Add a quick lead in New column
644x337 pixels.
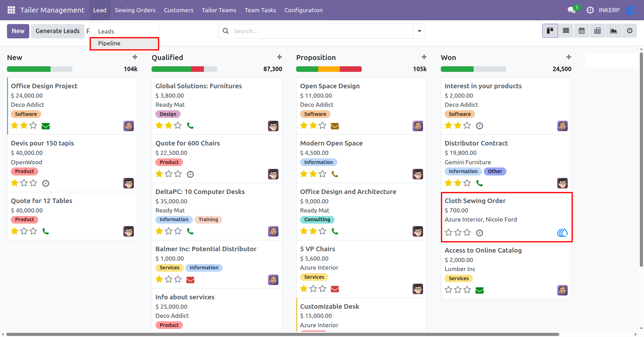pyautogui.click(x=135, y=57)
